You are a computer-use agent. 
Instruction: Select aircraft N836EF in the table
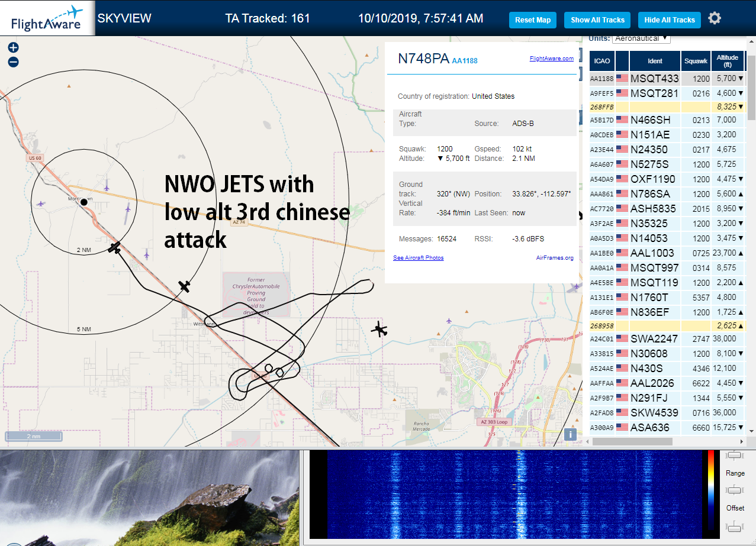click(667, 312)
